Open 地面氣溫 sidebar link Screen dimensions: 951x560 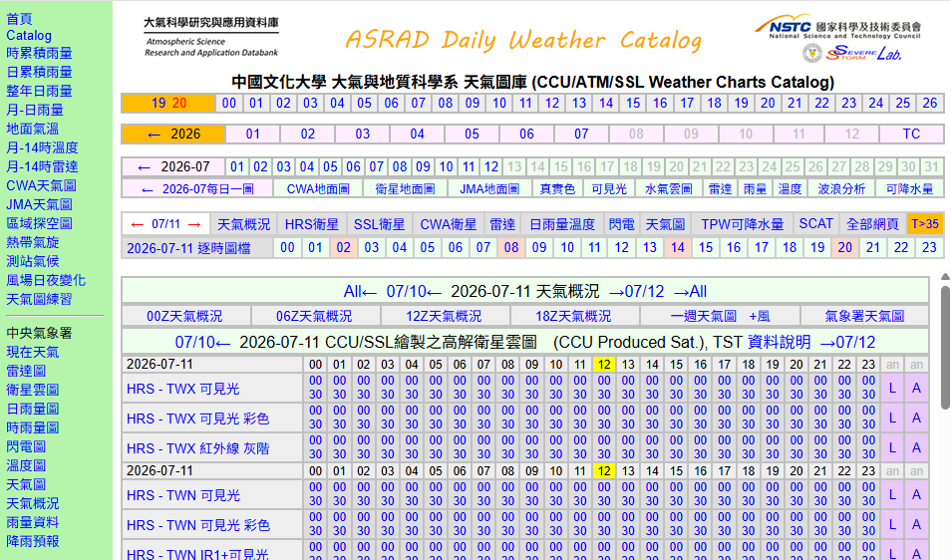32,130
